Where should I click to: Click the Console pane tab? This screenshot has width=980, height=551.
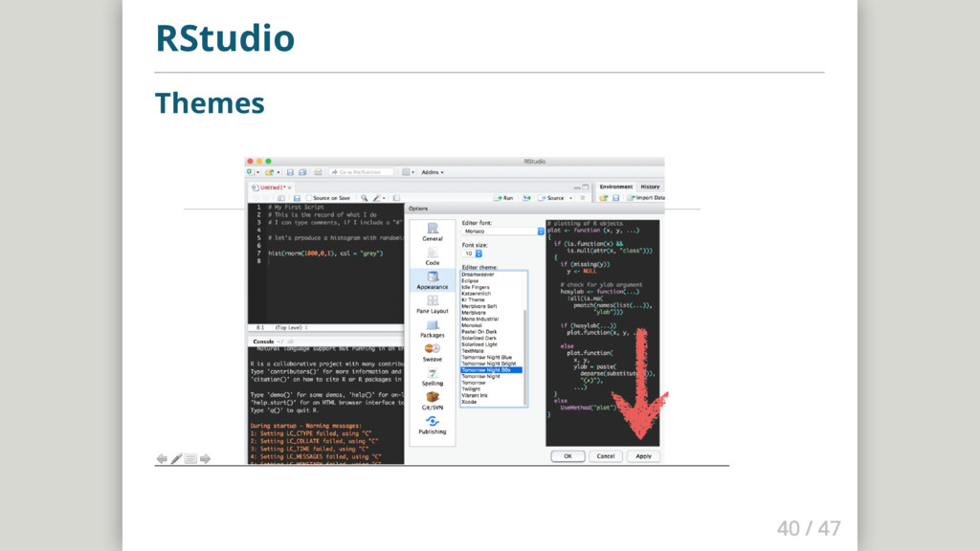[263, 342]
